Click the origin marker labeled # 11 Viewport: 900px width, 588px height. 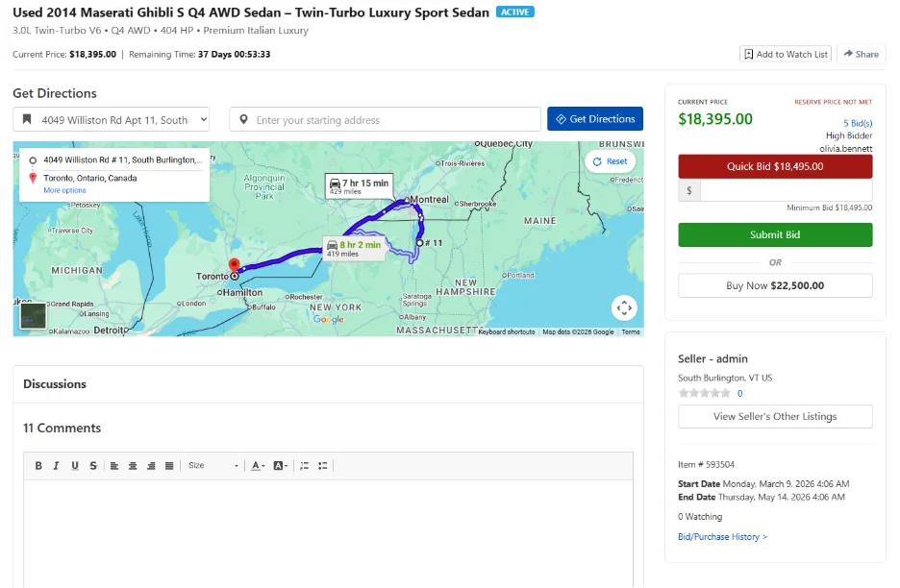pyautogui.click(x=420, y=243)
